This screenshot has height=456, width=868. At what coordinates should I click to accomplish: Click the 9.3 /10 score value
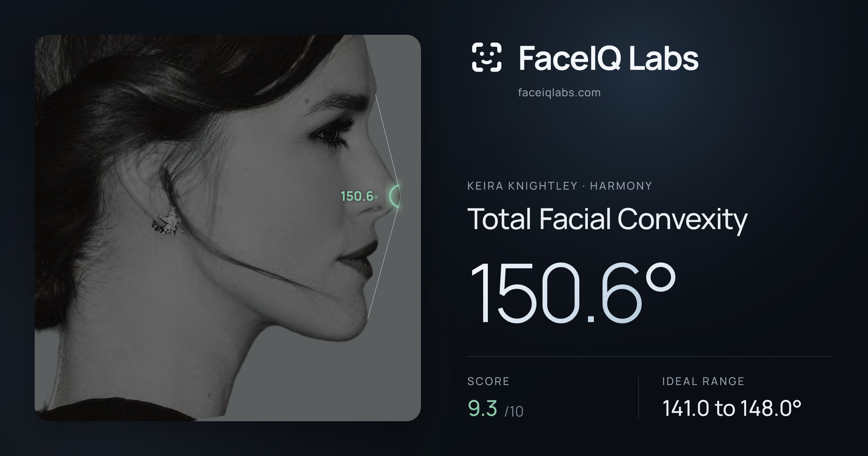[495, 409]
